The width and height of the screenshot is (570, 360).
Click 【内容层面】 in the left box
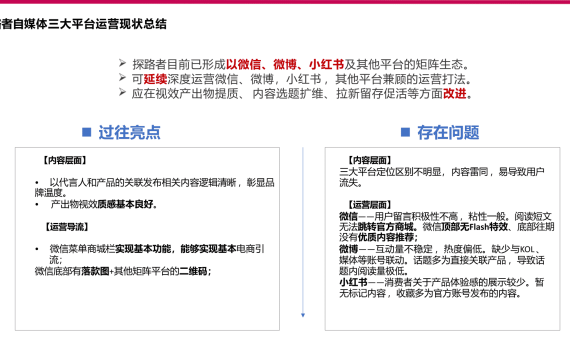65,160
